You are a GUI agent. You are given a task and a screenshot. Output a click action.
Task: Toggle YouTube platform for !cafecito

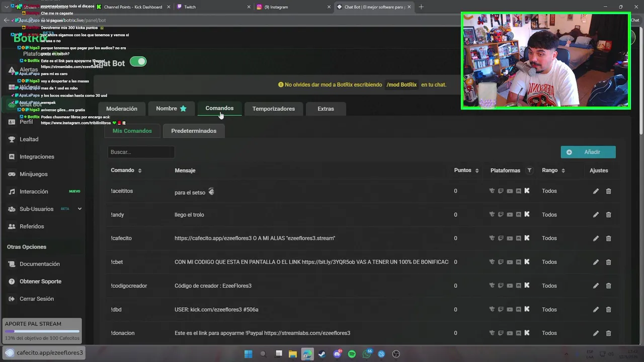pos(510,238)
